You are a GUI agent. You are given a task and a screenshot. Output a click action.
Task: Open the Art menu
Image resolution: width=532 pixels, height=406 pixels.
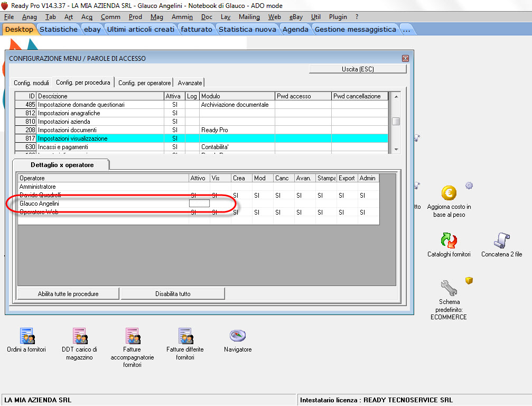[x=69, y=16]
